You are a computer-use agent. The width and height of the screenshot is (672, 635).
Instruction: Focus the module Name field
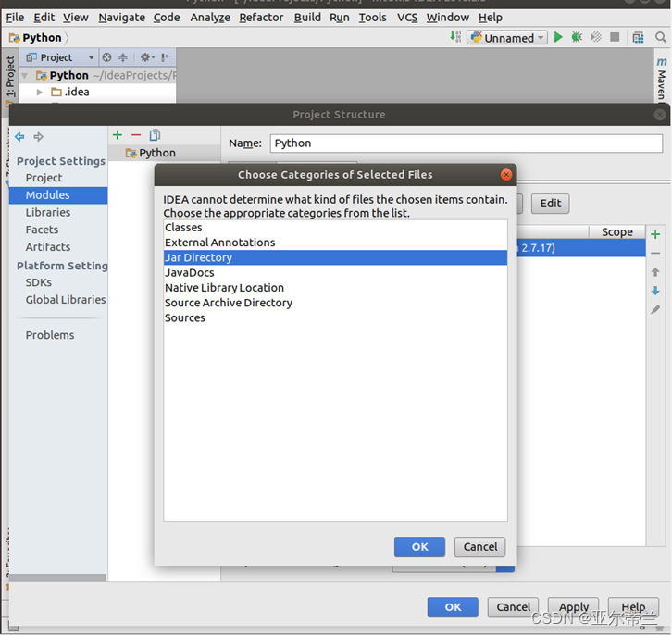pyautogui.click(x=467, y=143)
